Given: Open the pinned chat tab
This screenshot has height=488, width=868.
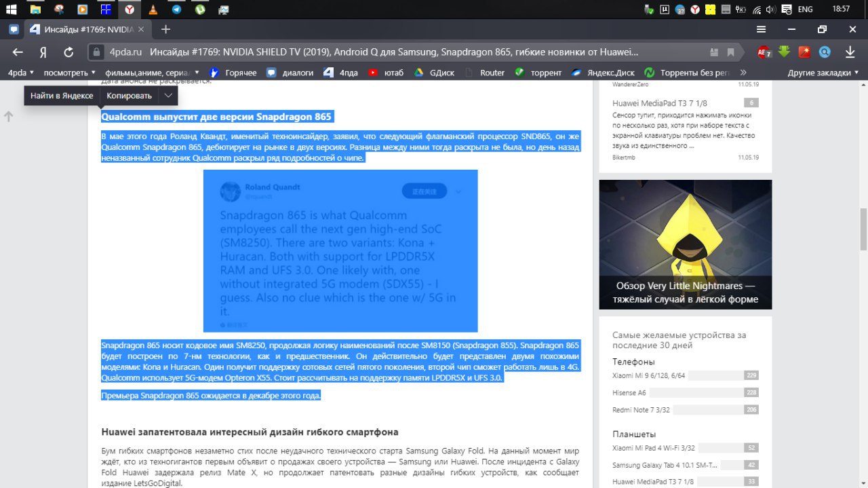Looking at the screenshot, I should [x=14, y=30].
